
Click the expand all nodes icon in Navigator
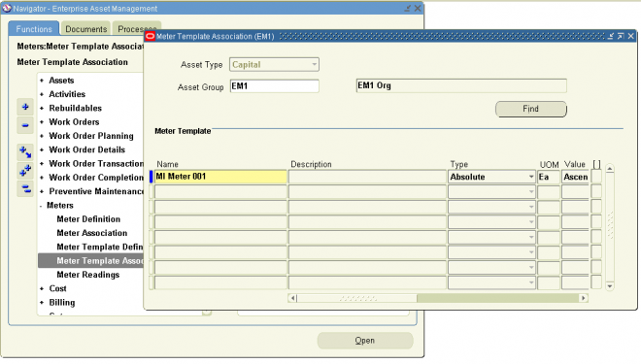[25, 171]
